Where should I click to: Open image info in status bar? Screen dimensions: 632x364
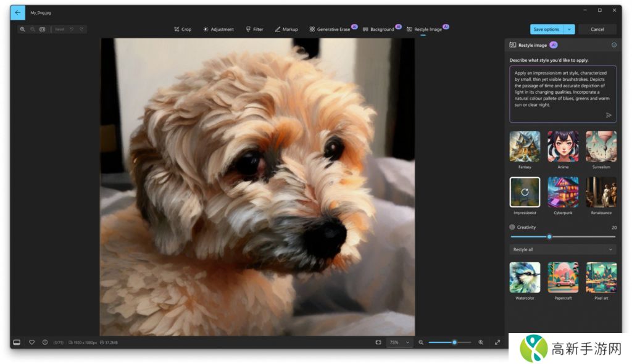click(45, 342)
